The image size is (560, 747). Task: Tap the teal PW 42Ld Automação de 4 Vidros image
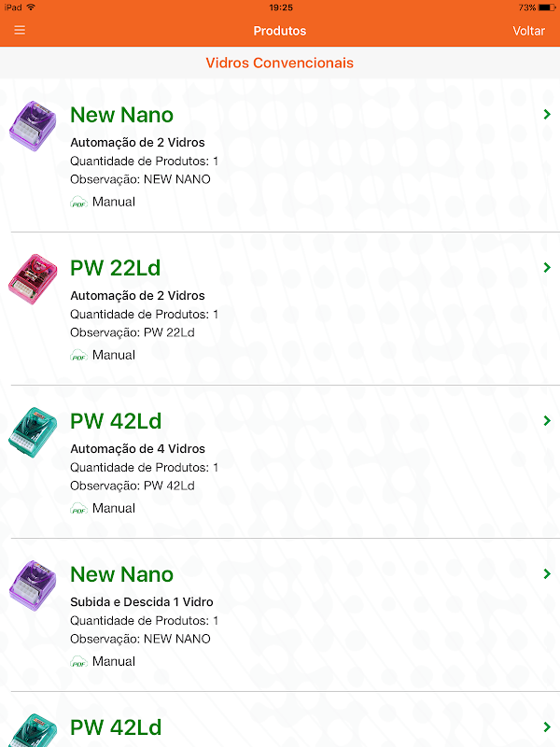[33, 432]
